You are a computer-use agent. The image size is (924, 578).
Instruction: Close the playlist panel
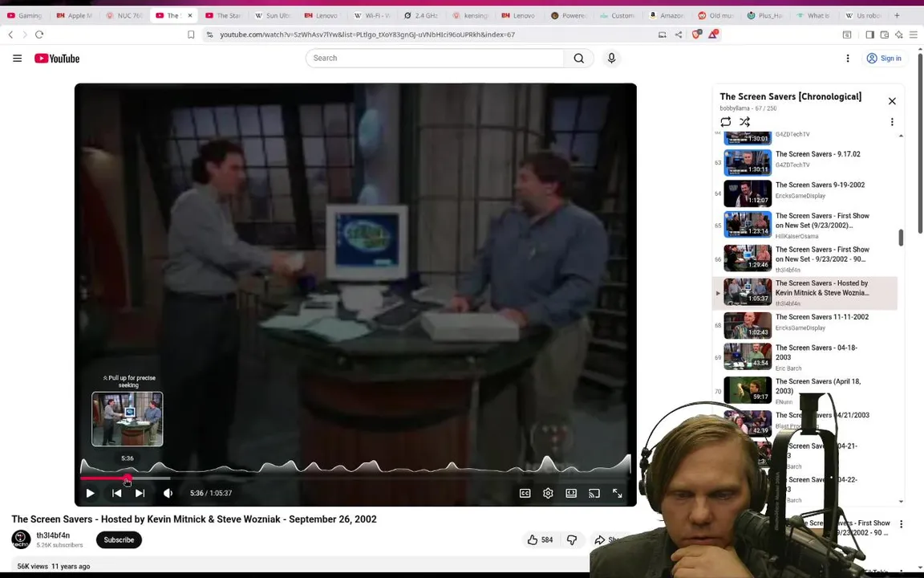pos(892,101)
